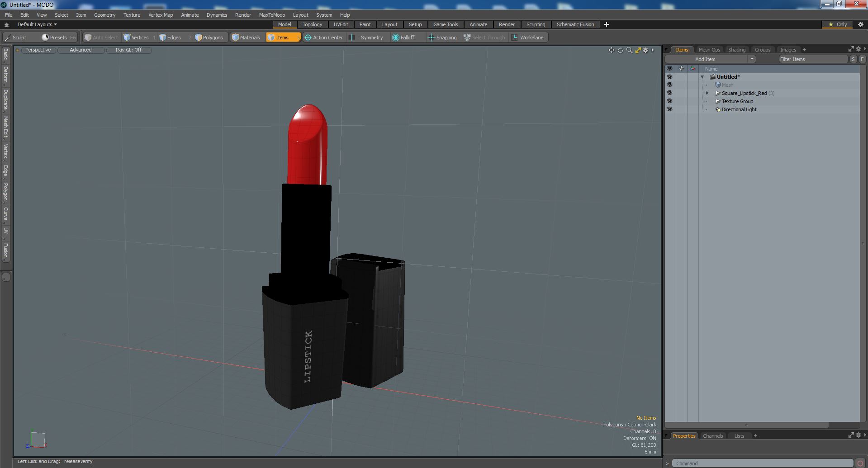Open the Vertex Map menu
This screenshot has height=468, width=868.
point(161,15)
